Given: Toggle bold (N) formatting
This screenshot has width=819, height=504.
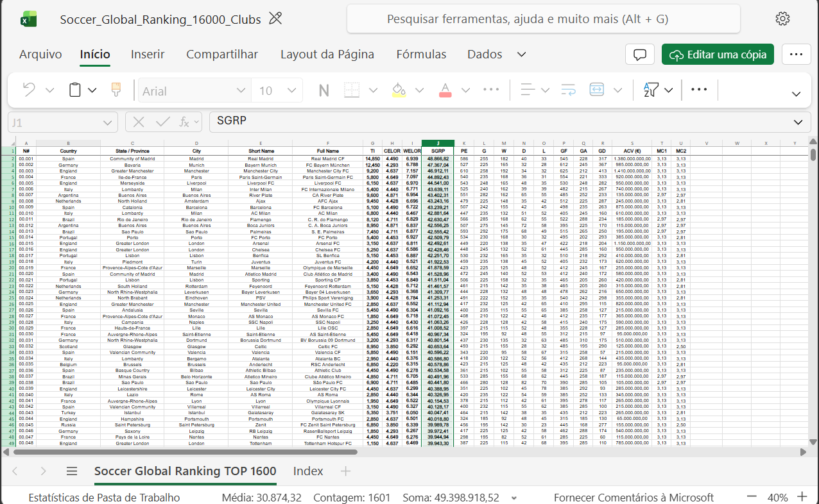Looking at the screenshot, I should (x=323, y=90).
